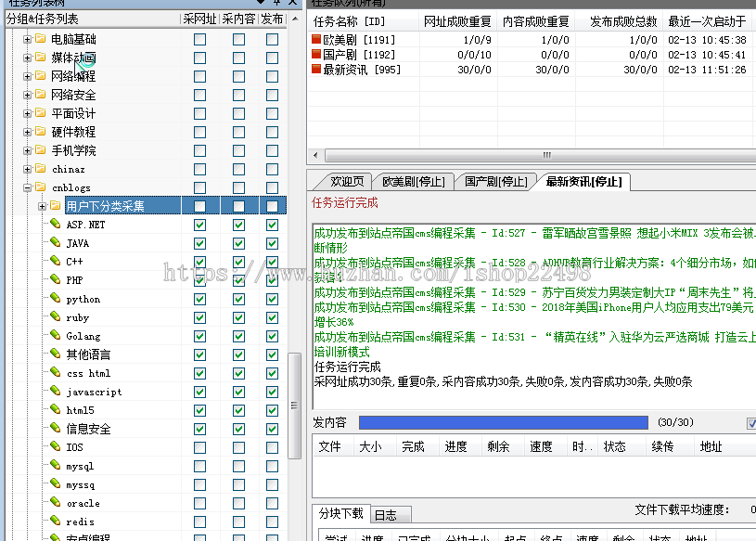Image resolution: width=756 pixels, height=541 pixels.
Task: Click the task icon beside JAVA
Action: tap(56, 242)
